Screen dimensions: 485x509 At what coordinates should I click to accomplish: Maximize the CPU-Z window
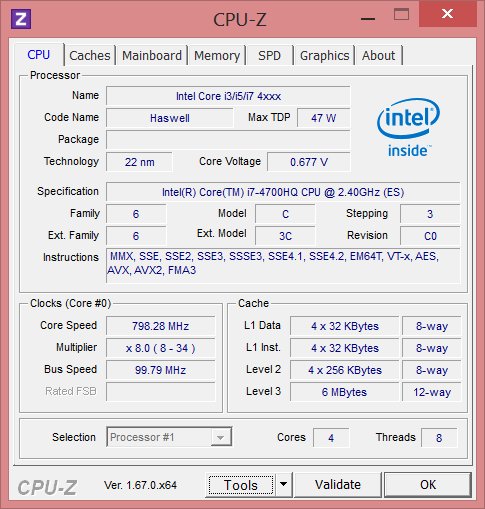(401, 14)
